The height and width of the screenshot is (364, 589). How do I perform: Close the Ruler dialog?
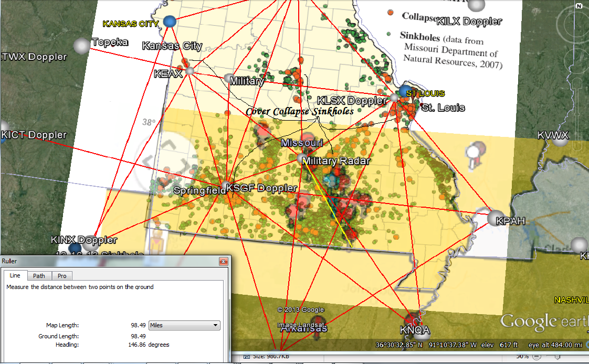tap(224, 261)
